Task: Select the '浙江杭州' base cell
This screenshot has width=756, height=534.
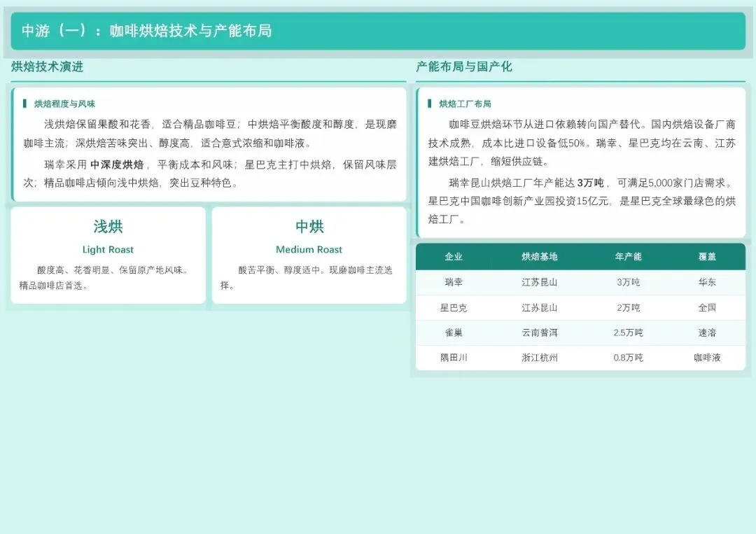Action: pos(540,358)
